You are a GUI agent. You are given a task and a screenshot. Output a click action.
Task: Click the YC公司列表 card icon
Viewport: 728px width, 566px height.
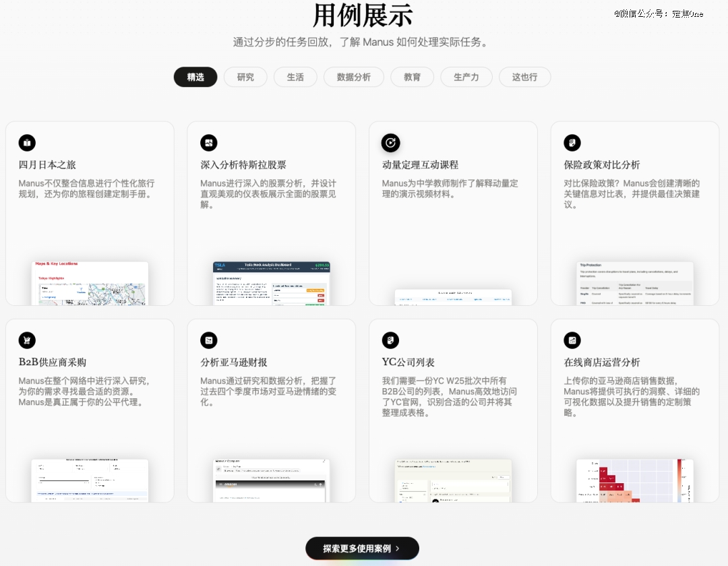click(x=391, y=340)
